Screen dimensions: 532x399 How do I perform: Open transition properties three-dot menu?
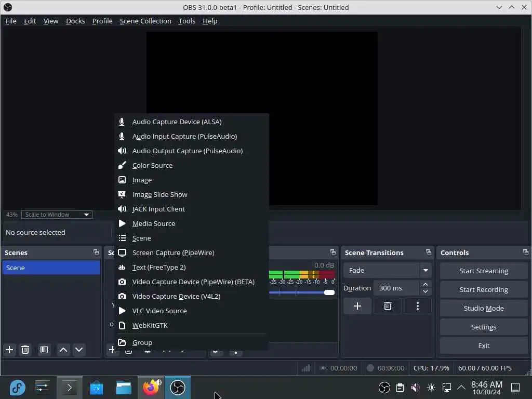417,307
